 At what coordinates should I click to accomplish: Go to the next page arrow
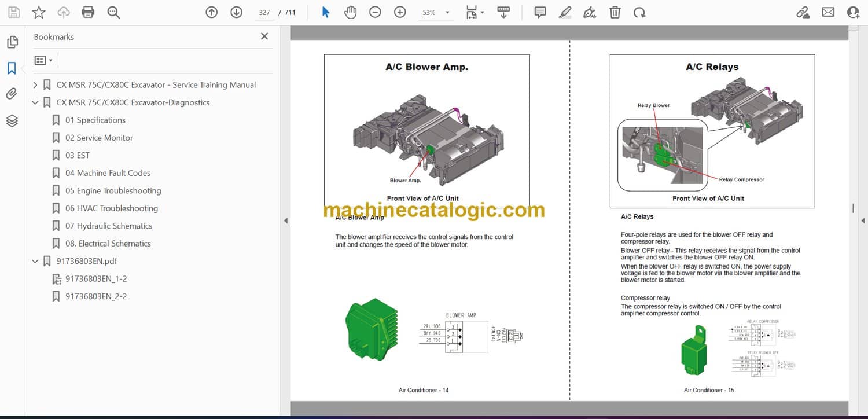236,12
